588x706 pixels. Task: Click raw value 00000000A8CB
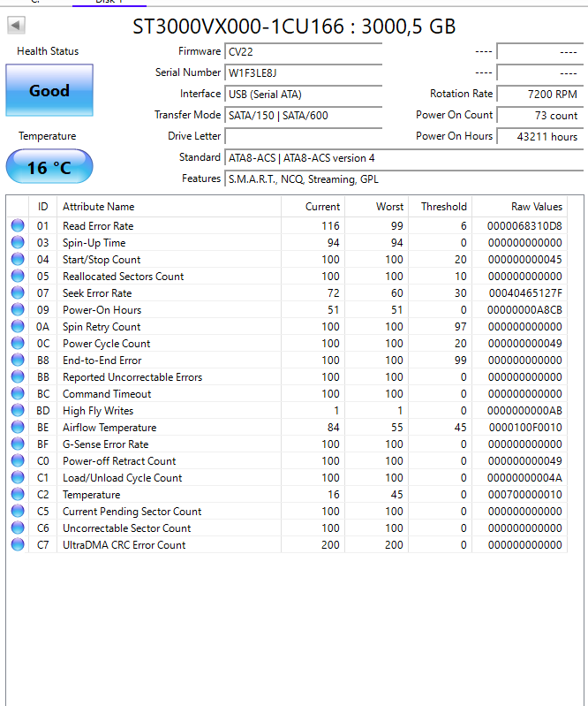point(524,310)
